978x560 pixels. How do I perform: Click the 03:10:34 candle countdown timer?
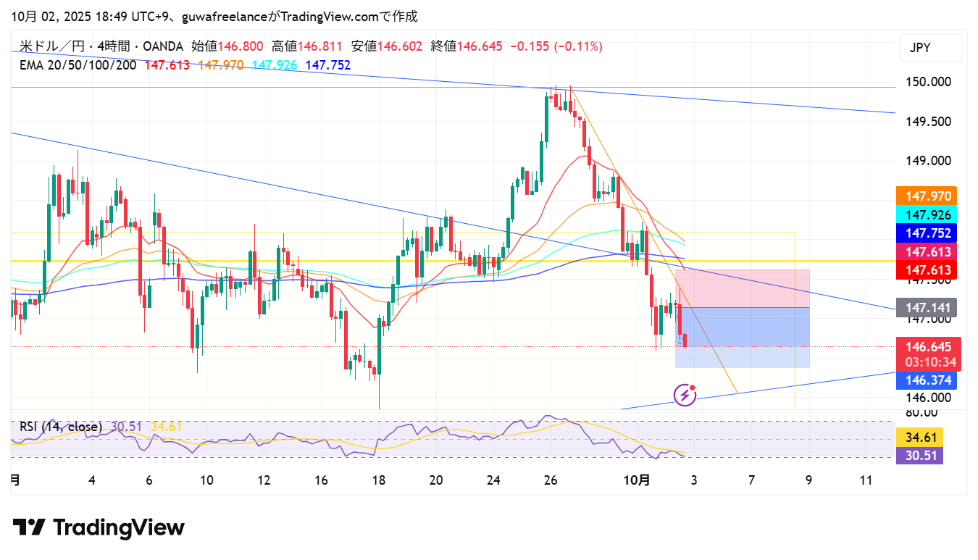point(927,362)
